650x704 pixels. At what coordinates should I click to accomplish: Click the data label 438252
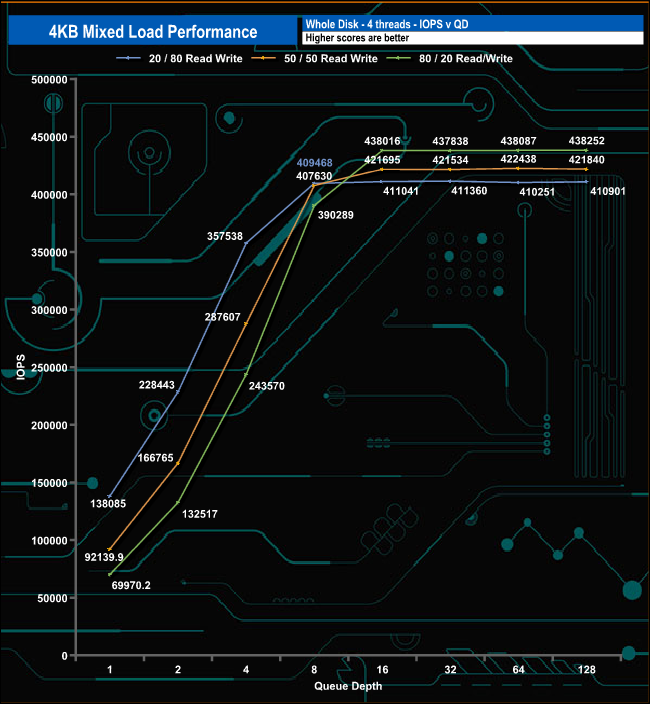(587, 141)
